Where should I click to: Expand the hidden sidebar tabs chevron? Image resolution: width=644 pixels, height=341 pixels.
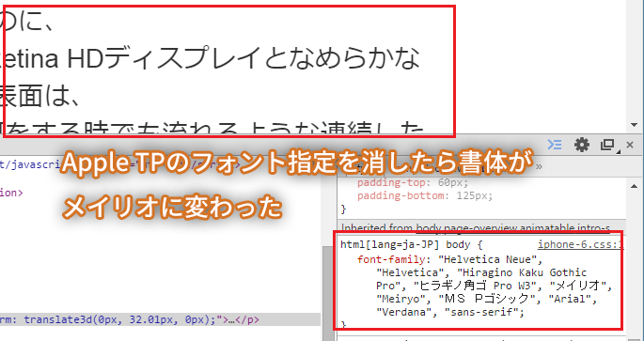(539, 166)
